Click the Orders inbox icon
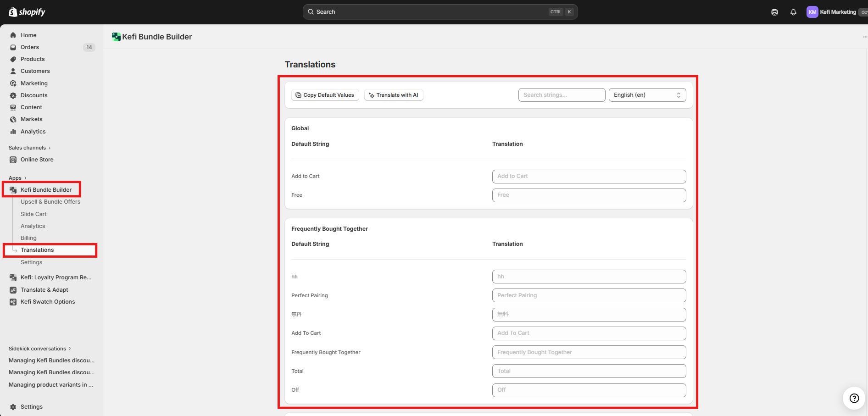Viewport: 868px width, 416px height. (13, 47)
